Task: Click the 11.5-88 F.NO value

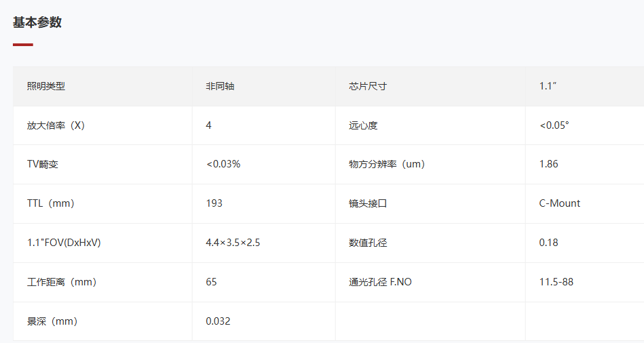Action: [x=556, y=282]
